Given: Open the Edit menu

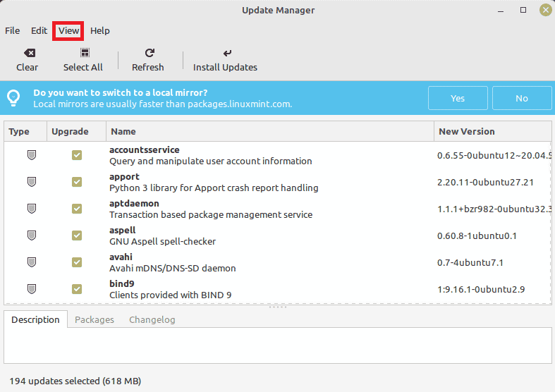Looking at the screenshot, I should [39, 31].
